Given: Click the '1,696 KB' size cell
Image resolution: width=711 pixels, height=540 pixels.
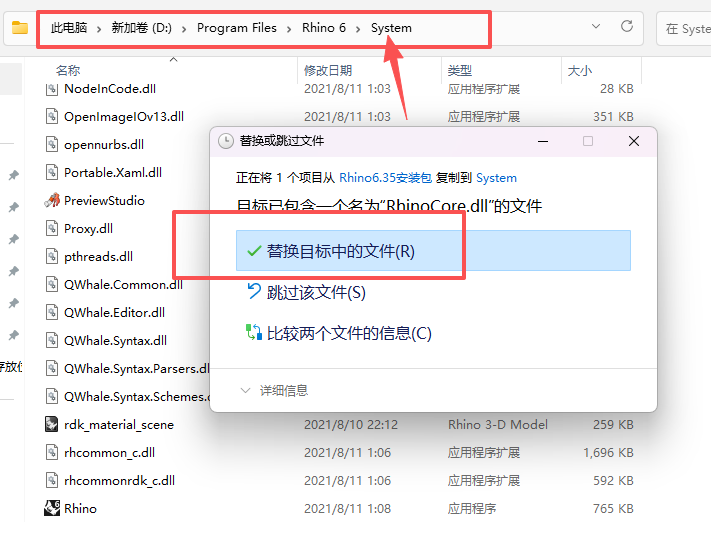Looking at the screenshot, I should coord(608,452).
